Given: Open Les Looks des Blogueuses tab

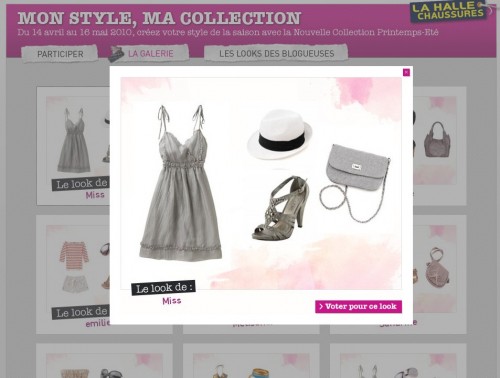Looking at the screenshot, I should point(276,53).
